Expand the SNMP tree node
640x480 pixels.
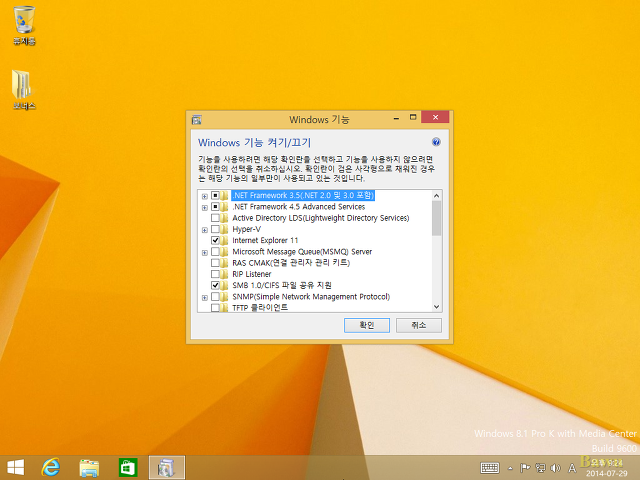(204, 298)
